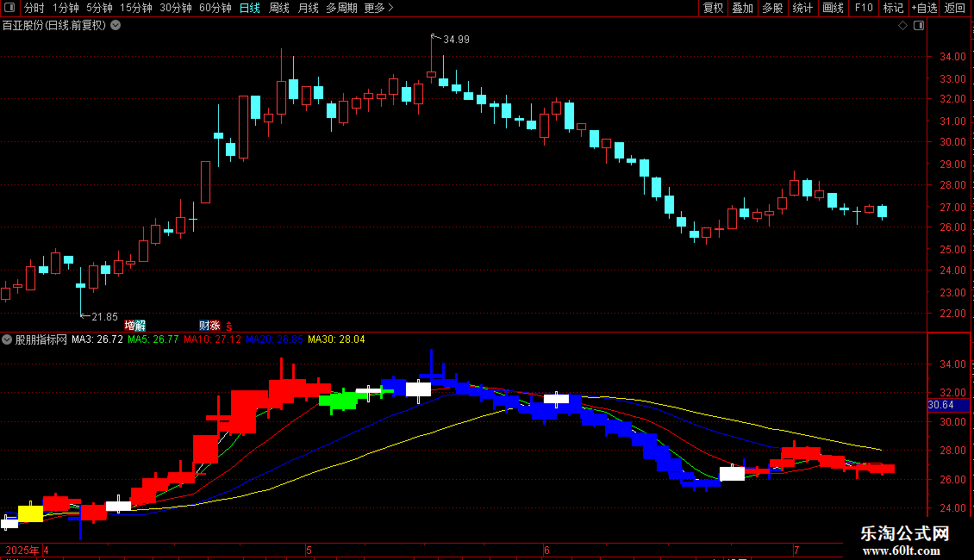Viewport: 974px width, 560px height.
Task: Select the 5分钟 period tab
Action: (99, 8)
